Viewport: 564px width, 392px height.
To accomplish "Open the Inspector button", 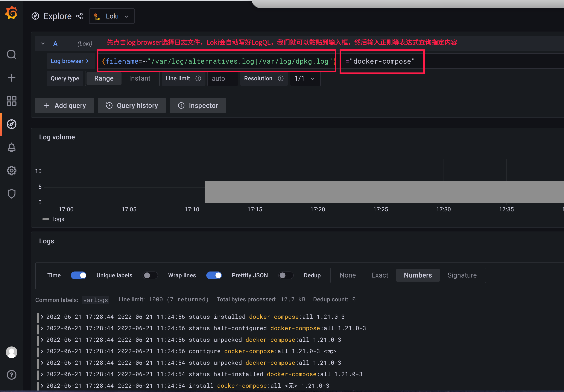I will coord(198,105).
